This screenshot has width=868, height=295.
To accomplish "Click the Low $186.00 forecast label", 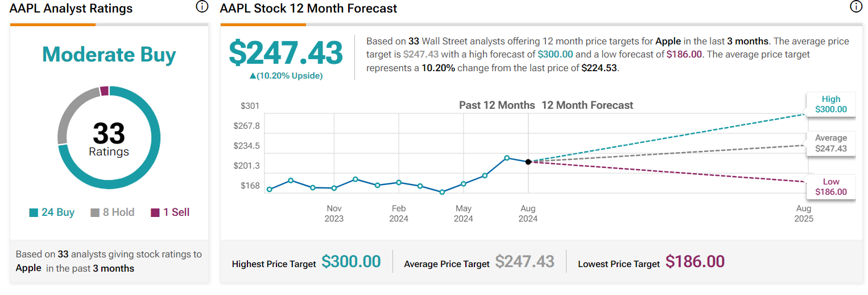I will click(831, 187).
